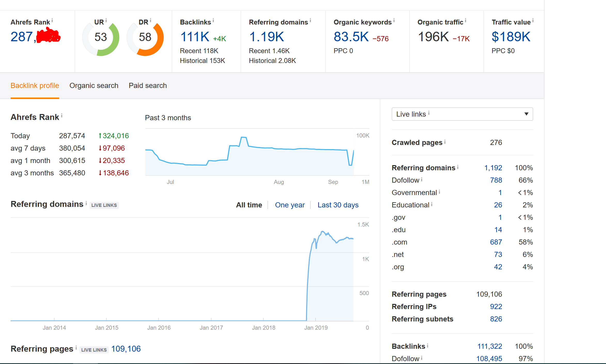Open the Paid search tab
This screenshot has height=364, width=606.
[x=148, y=86]
